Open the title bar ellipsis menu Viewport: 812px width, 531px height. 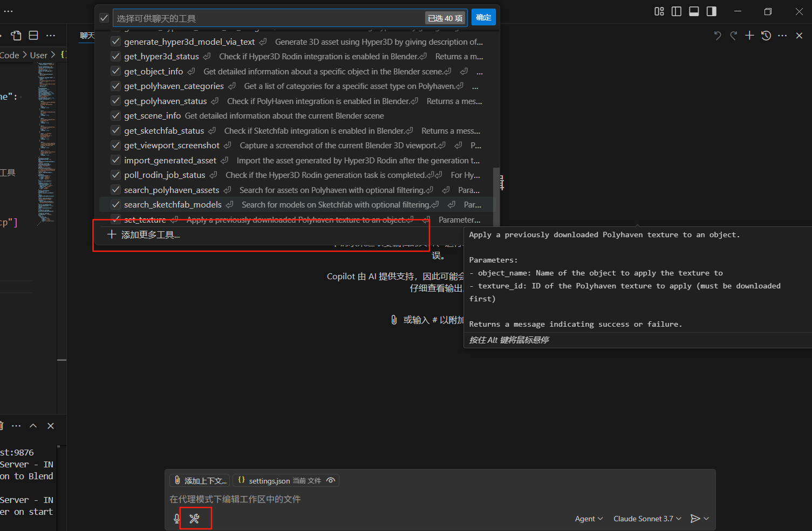point(8,11)
